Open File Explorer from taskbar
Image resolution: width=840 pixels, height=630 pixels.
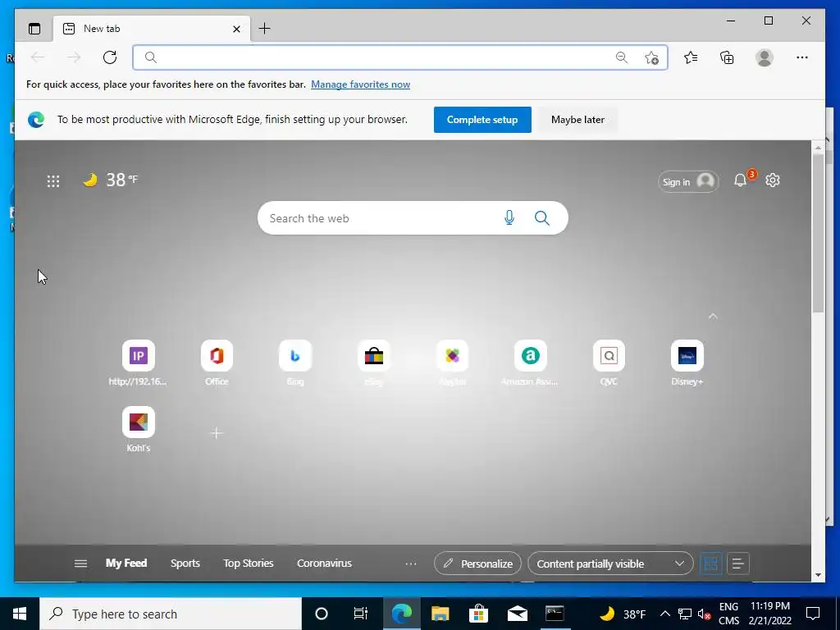tap(440, 614)
